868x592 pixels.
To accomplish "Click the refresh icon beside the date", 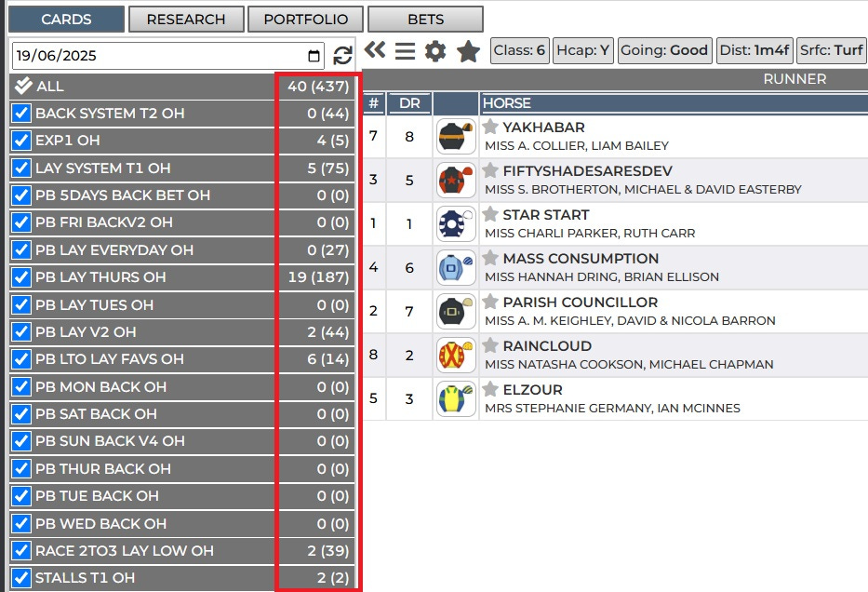I will 341,55.
